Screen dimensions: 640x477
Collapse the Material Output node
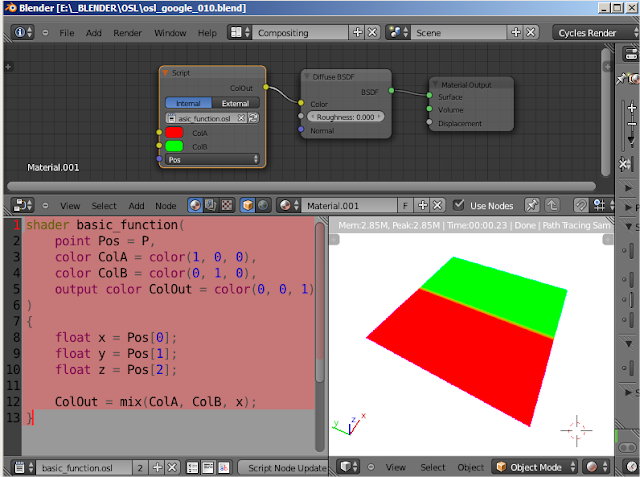click(435, 84)
